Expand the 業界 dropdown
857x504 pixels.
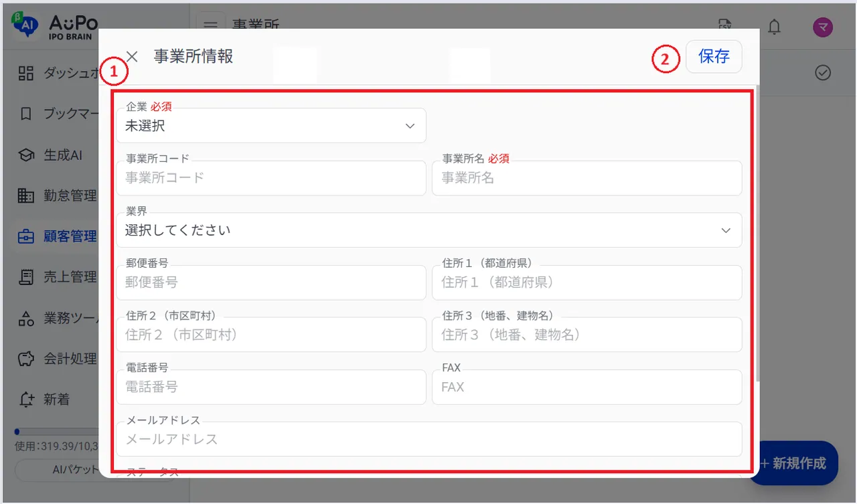pos(428,230)
